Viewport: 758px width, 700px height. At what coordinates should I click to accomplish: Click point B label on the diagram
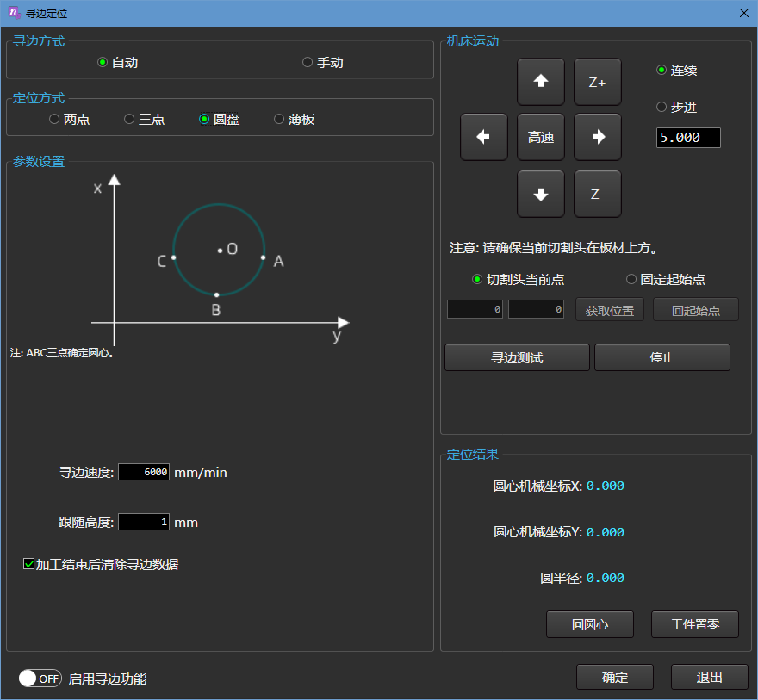(216, 310)
